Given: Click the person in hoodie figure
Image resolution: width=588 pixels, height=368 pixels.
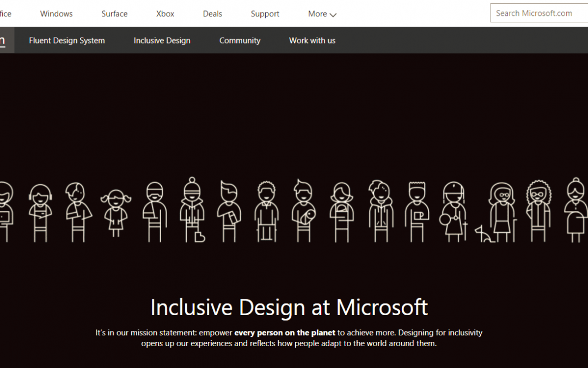Looking at the screenshot, I should (x=381, y=211).
